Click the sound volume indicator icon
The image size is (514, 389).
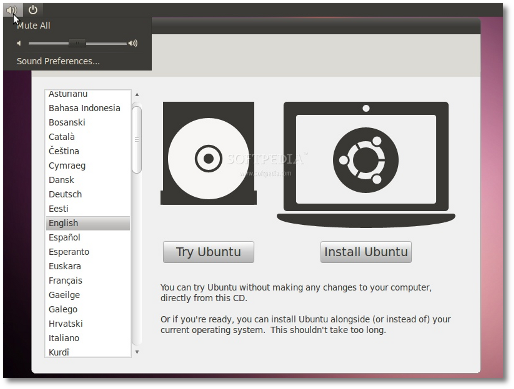[12, 10]
